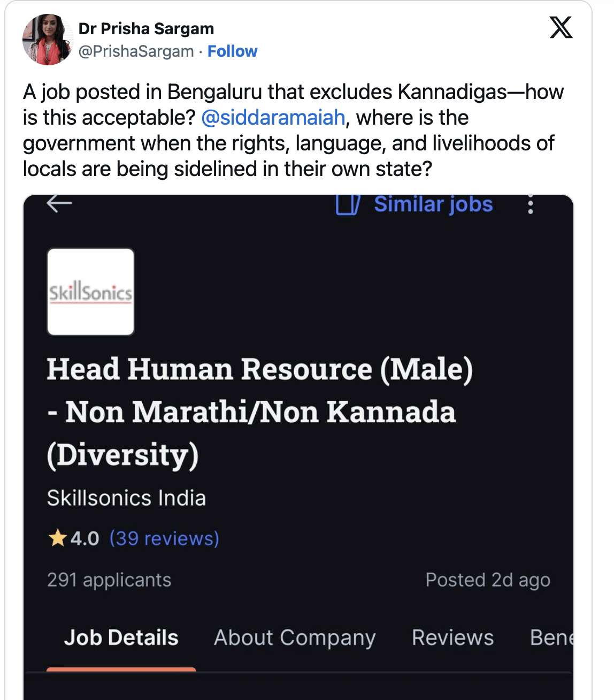The image size is (614, 700).
Task: Click the back arrow in the job screenshot
Action: [59, 203]
